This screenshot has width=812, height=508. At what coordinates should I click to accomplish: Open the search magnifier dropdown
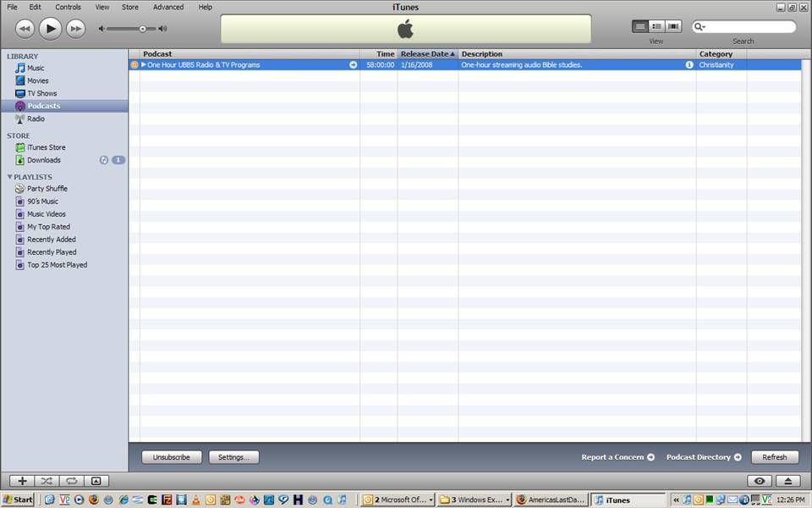(700, 26)
